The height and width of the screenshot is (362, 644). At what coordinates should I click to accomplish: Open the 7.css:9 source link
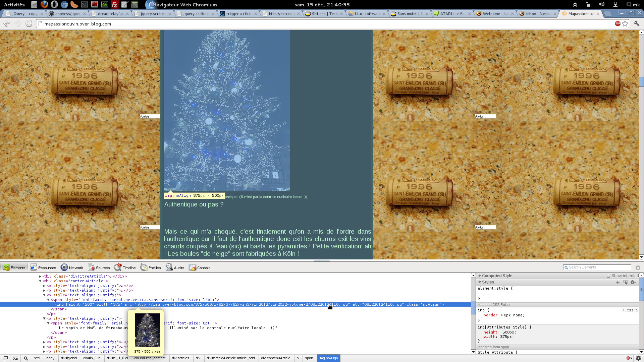[630, 310]
